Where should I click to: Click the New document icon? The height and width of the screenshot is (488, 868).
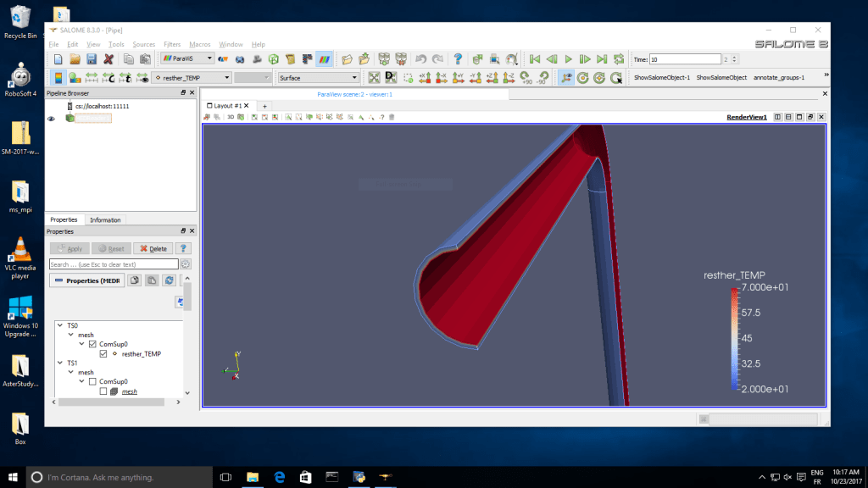pyautogui.click(x=58, y=59)
